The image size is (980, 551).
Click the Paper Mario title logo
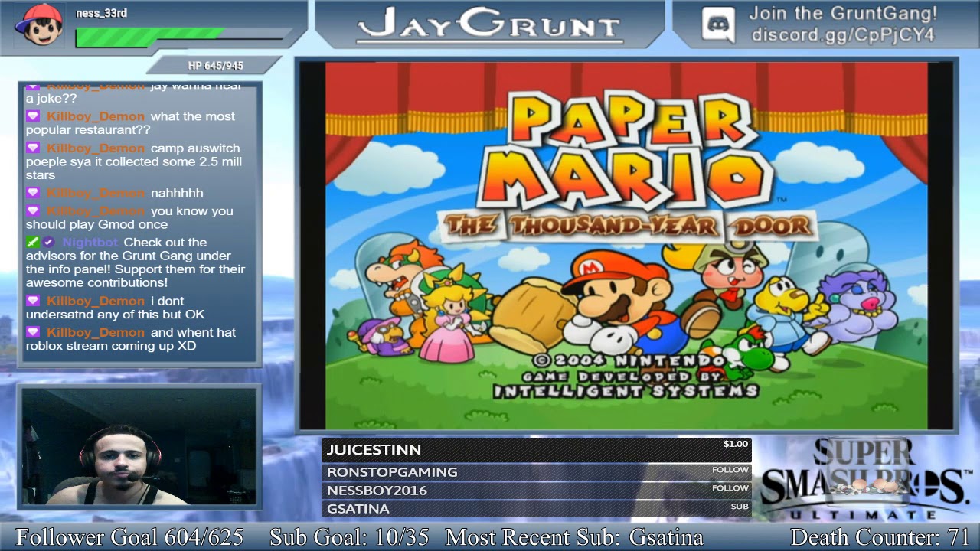coord(626,149)
